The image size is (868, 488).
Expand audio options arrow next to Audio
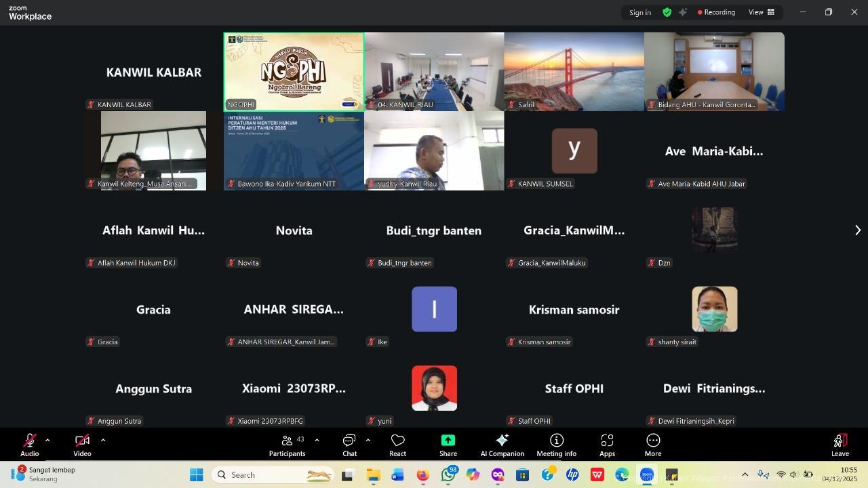pos(47,441)
